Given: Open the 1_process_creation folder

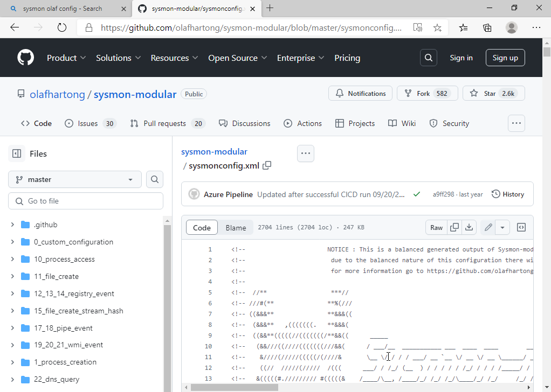Looking at the screenshot, I should (x=65, y=362).
